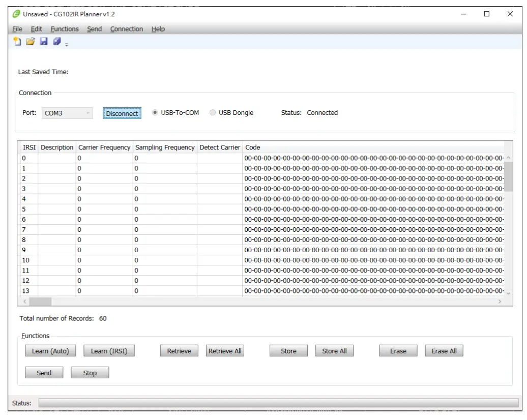The height and width of the screenshot is (420, 527).
Task: Click the Store button
Action: tap(289, 351)
